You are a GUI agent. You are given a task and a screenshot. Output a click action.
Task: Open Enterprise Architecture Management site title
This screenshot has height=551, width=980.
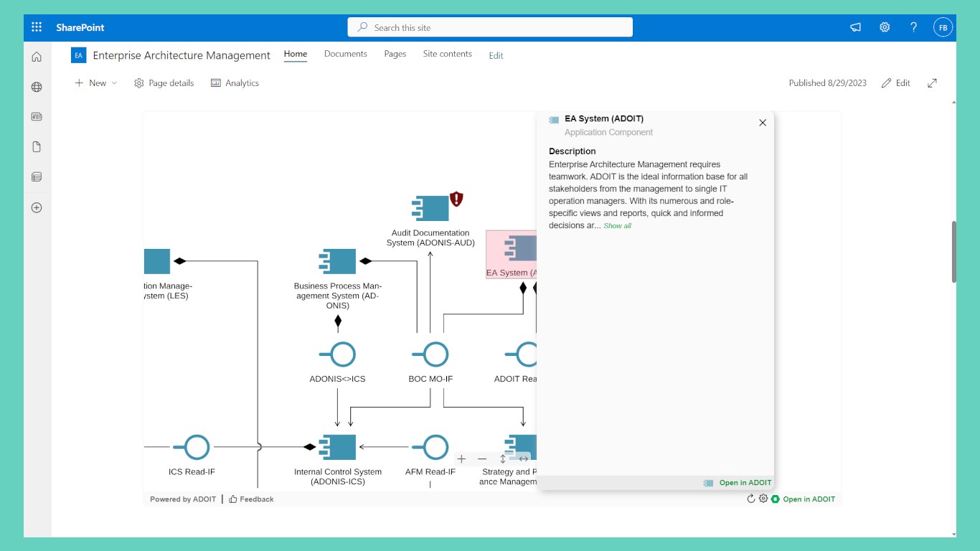(182, 55)
